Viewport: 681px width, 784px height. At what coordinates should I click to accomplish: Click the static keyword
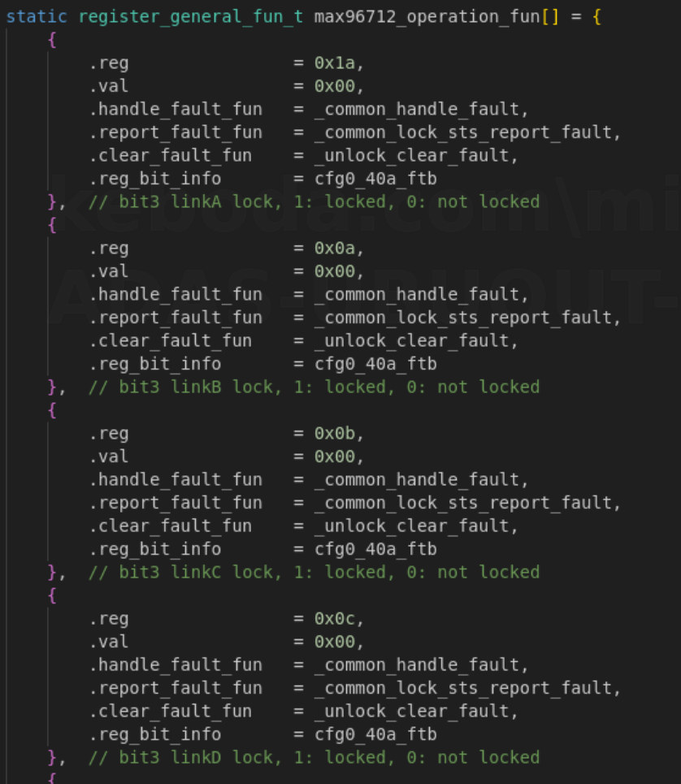(x=37, y=16)
